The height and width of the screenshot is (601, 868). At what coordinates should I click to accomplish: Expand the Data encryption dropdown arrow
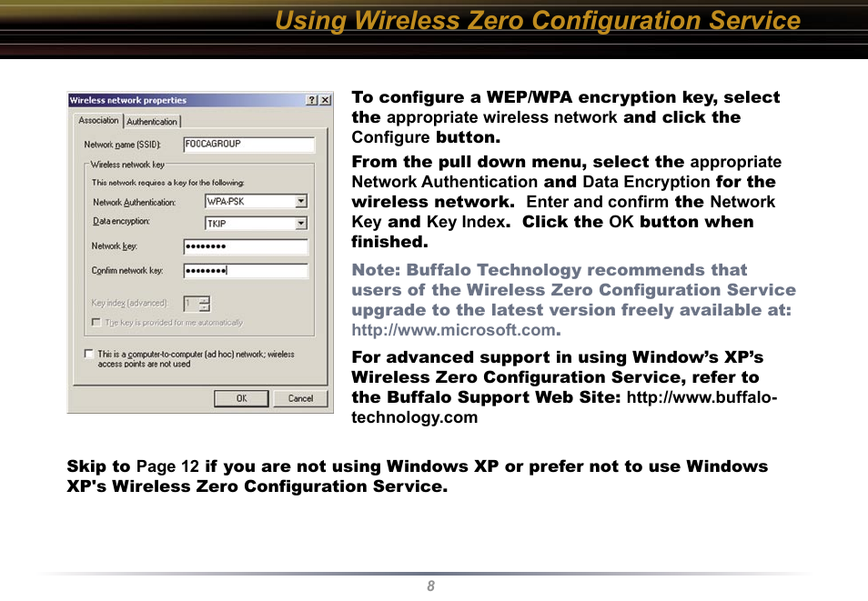[301, 224]
